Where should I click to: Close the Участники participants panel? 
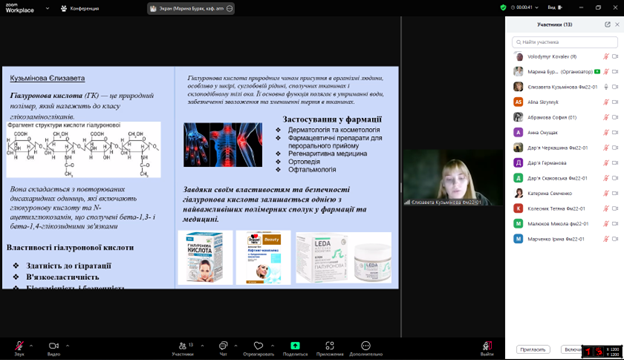coord(617,24)
